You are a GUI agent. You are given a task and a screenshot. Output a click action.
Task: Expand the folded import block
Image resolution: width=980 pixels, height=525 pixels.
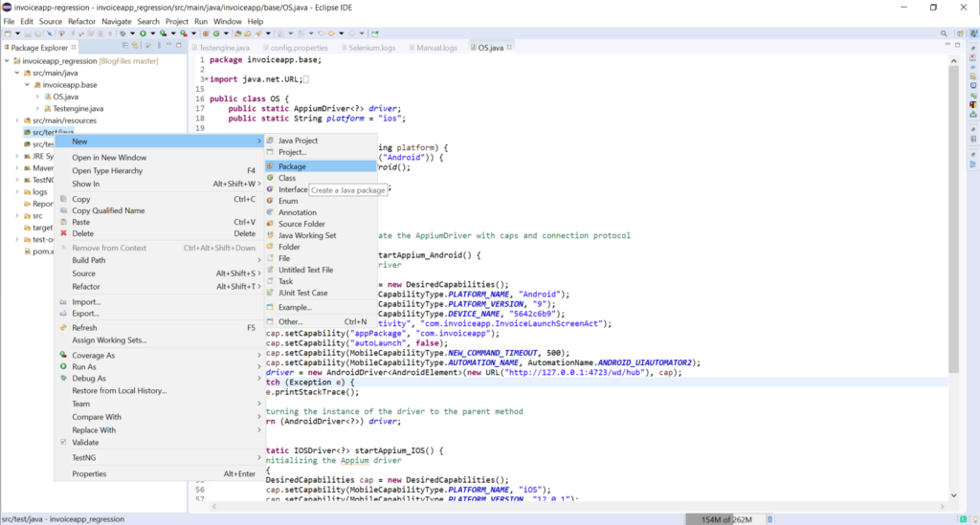click(207, 79)
